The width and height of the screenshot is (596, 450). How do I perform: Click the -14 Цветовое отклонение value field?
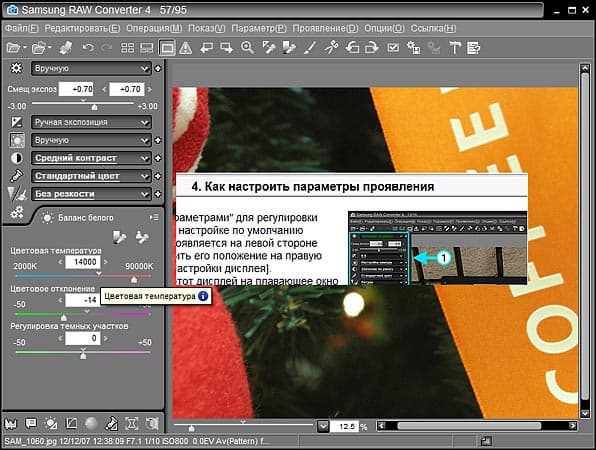(83, 300)
